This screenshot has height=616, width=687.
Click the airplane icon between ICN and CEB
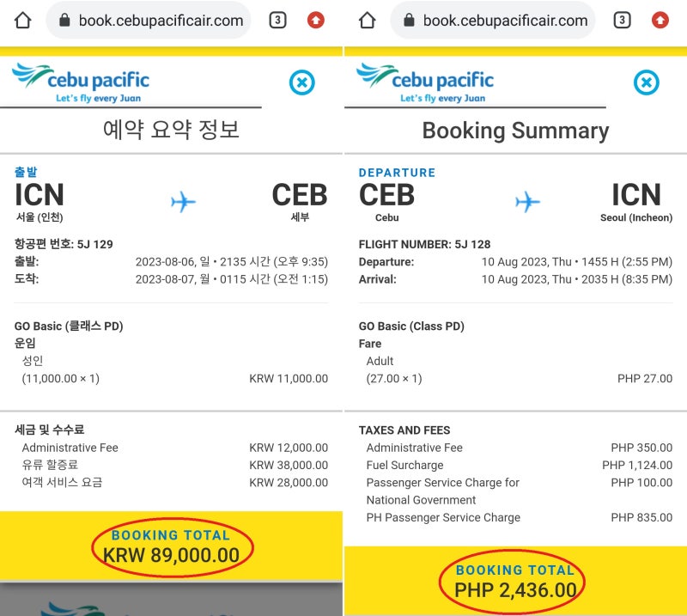183,202
